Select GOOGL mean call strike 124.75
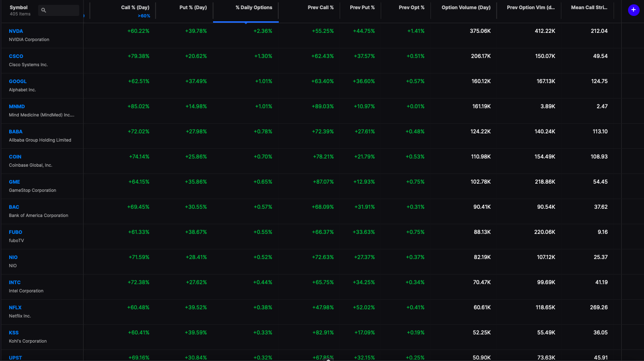 click(600, 81)
